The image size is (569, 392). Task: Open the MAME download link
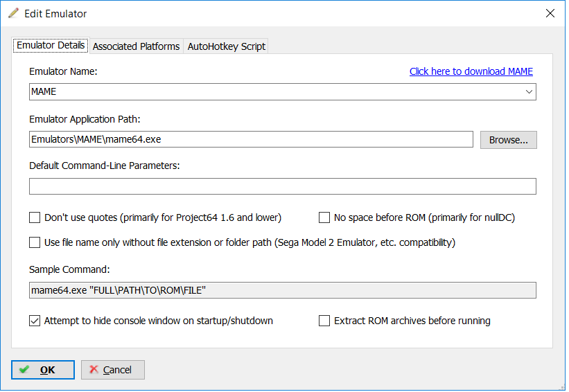(471, 71)
